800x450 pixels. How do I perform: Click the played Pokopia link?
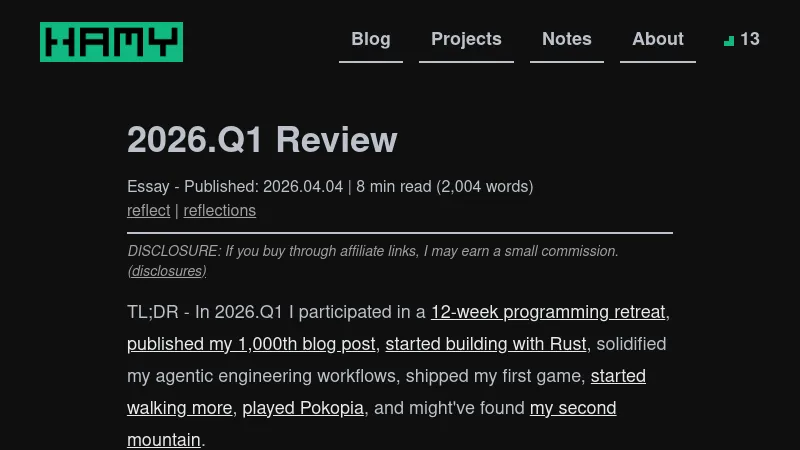303,408
